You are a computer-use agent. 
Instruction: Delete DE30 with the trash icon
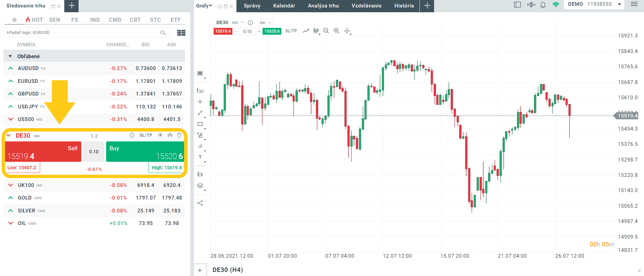(x=179, y=135)
